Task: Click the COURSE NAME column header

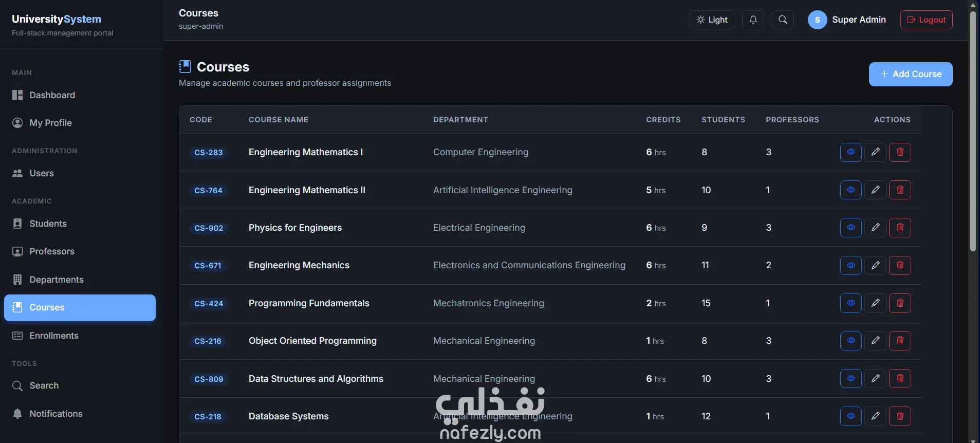Action: tap(279, 120)
